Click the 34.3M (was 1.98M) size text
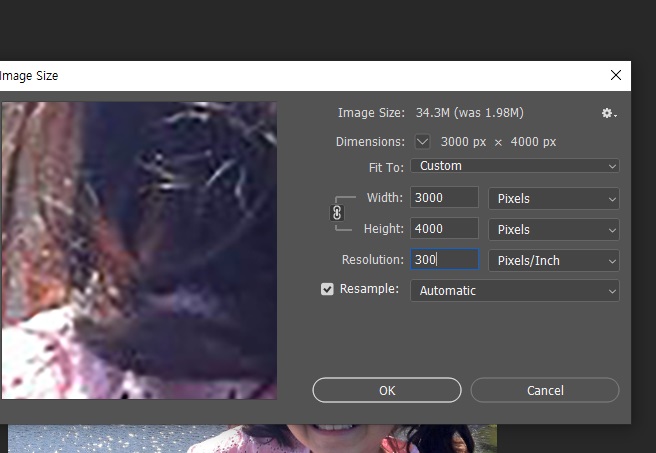The image size is (656, 453). click(x=469, y=113)
